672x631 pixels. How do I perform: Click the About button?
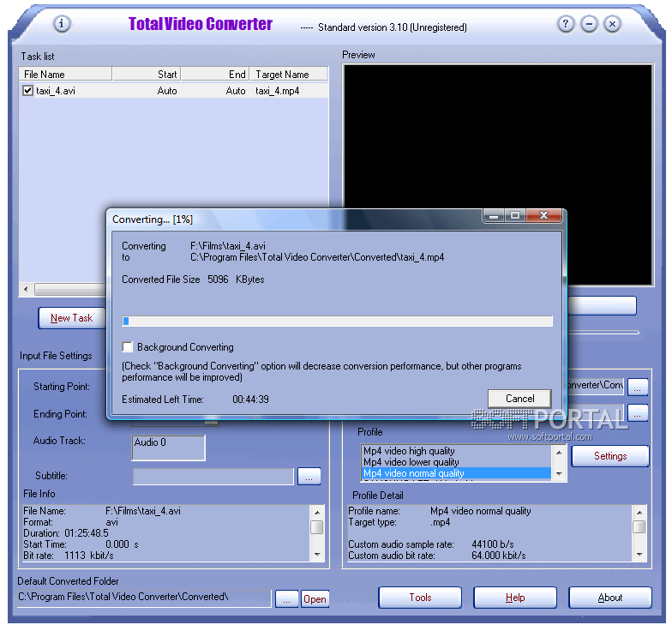tap(610, 598)
